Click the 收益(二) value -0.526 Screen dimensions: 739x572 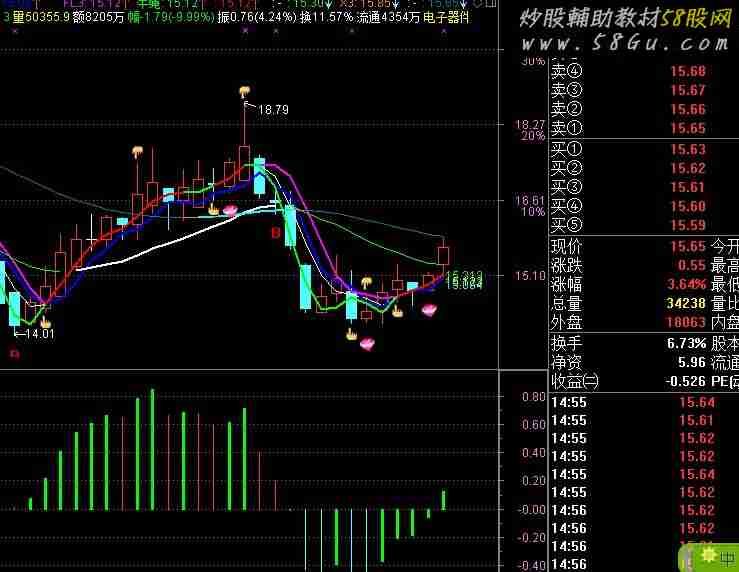coord(686,381)
